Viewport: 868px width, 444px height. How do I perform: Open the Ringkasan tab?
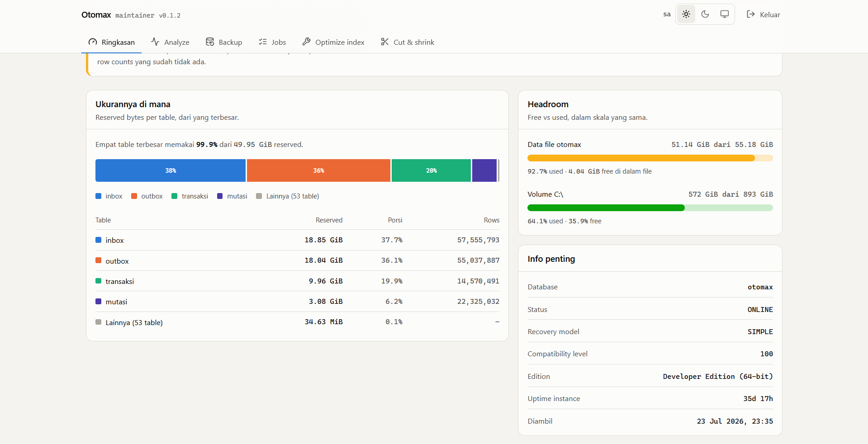click(x=112, y=42)
